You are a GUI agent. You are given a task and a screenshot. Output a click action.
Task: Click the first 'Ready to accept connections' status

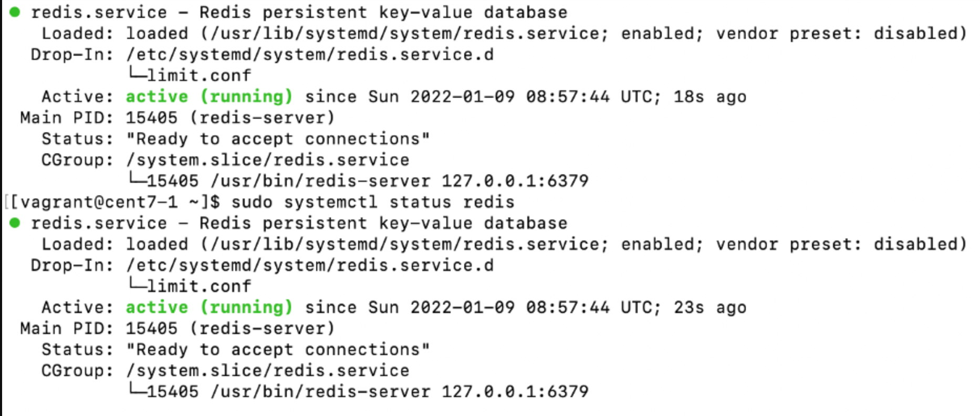pyautogui.click(x=278, y=139)
